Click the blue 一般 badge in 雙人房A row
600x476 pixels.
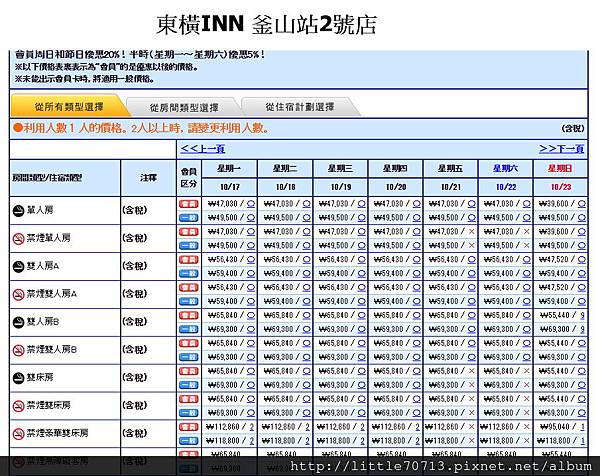click(x=189, y=274)
